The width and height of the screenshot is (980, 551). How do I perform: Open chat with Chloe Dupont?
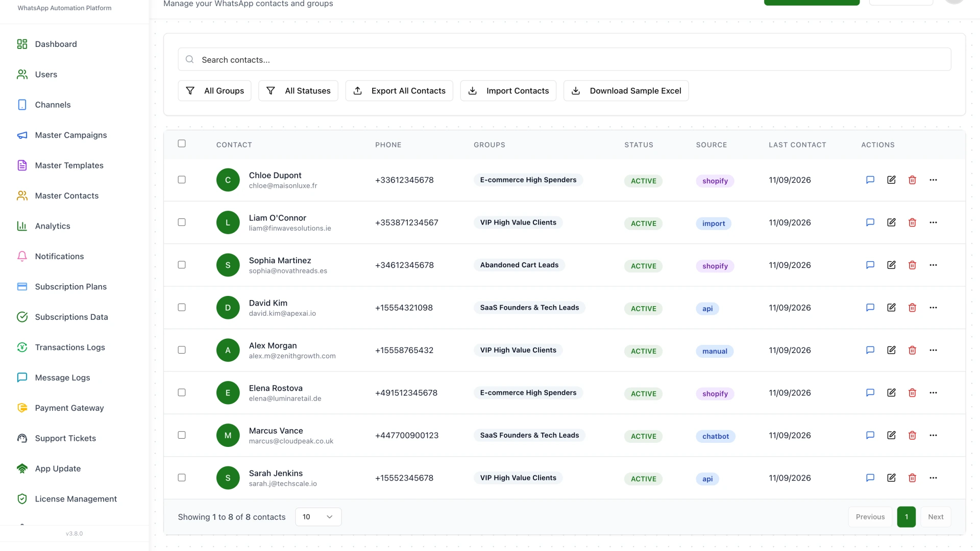pyautogui.click(x=870, y=180)
